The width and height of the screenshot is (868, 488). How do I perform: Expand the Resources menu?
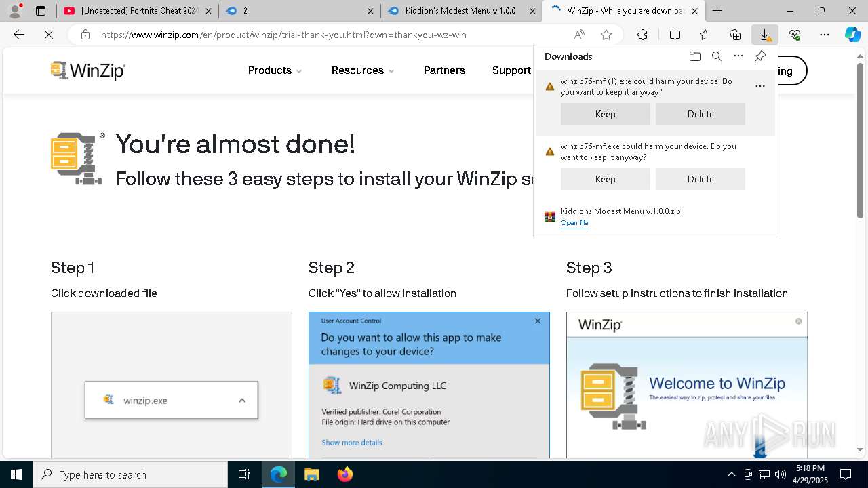pyautogui.click(x=363, y=70)
